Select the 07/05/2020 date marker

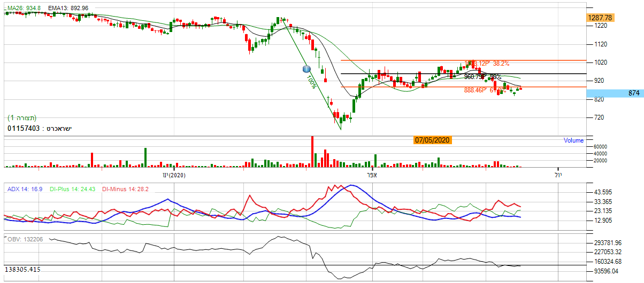tap(433, 140)
